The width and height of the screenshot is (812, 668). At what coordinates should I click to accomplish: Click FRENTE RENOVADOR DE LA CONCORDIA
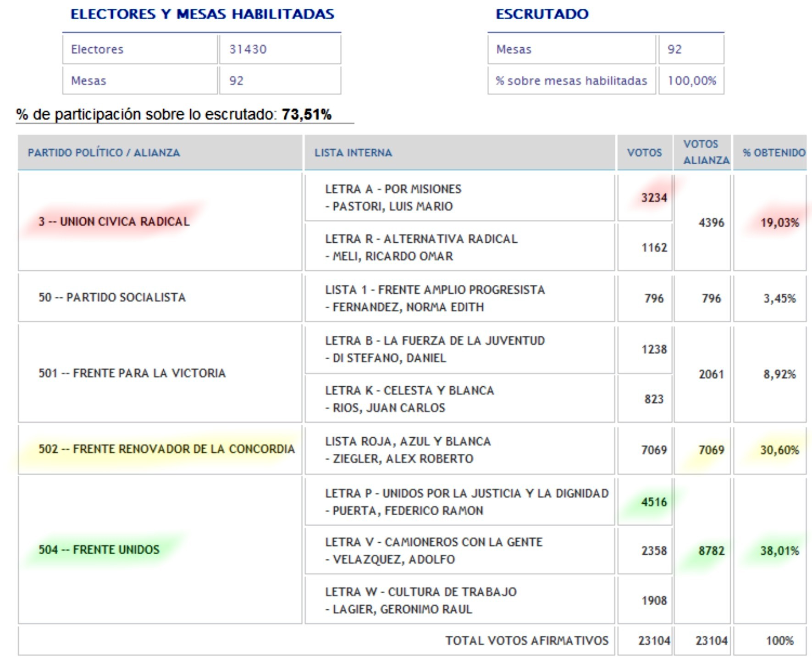(166, 449)
